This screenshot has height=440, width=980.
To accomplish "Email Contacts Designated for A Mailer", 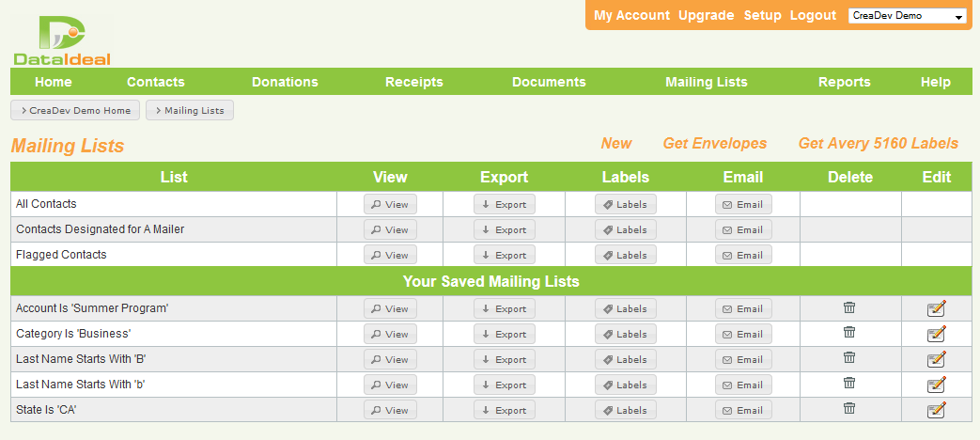I will (744, 229).
